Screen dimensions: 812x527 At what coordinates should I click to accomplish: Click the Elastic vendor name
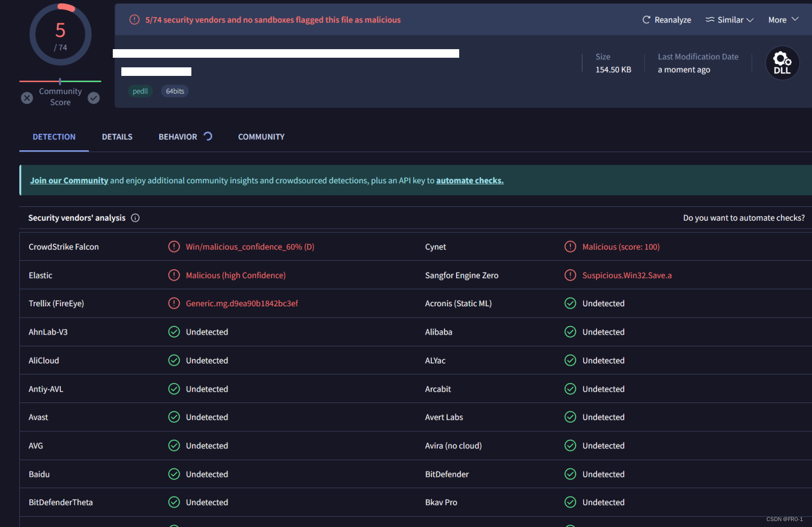[x=41, y=275]
